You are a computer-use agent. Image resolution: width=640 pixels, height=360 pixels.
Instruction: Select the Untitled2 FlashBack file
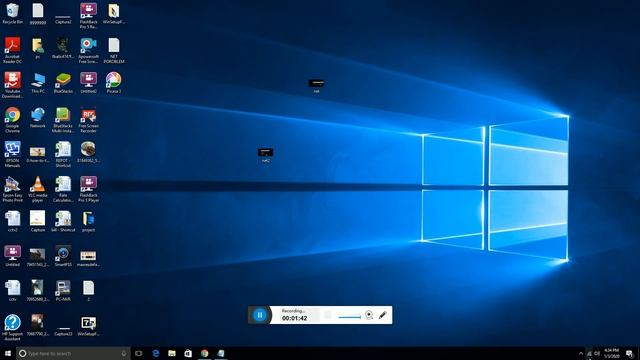click(88, 83)
